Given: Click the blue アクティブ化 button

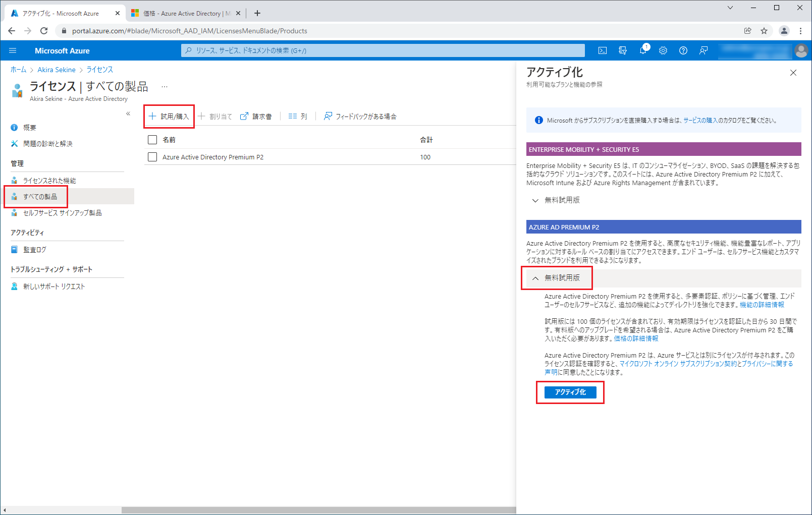Looking at the screenshot, I should [570, 392].
